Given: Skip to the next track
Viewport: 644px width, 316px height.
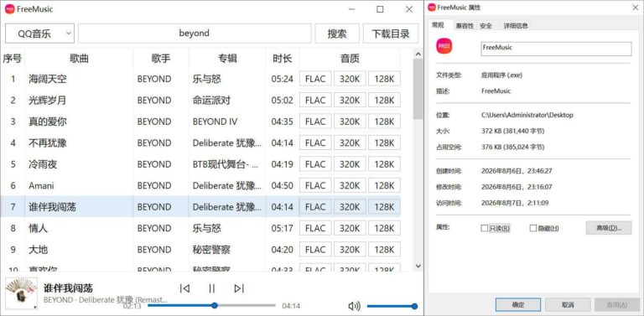Looking at the screenshot, I should (x=239, y=288).
